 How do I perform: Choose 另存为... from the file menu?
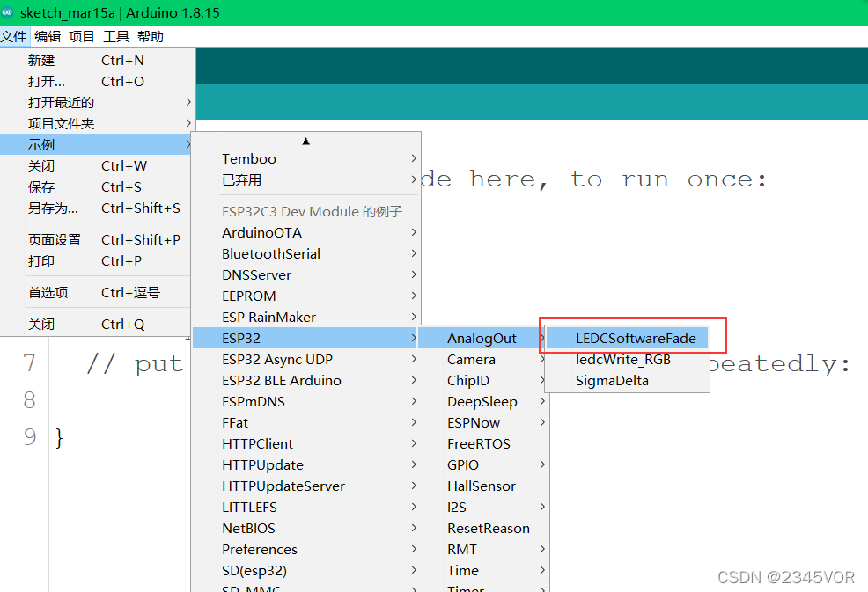(96, 208)
